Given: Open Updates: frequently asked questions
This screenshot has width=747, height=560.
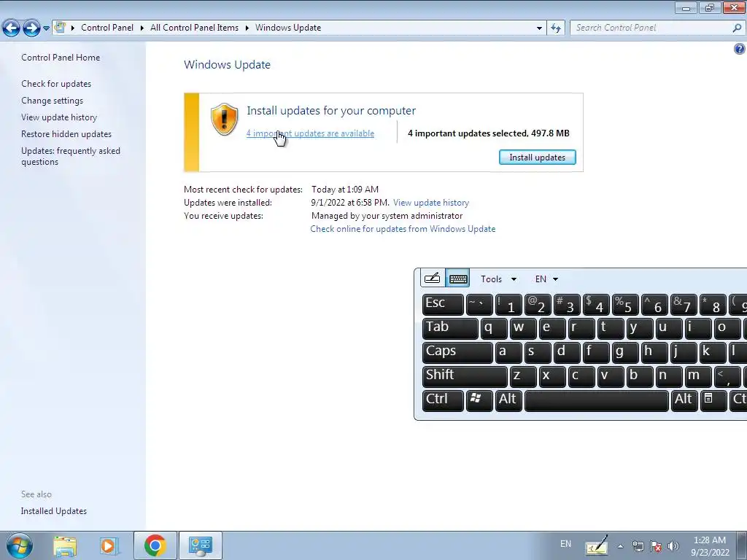Looking at the screenshot, I should pos(71,156).
